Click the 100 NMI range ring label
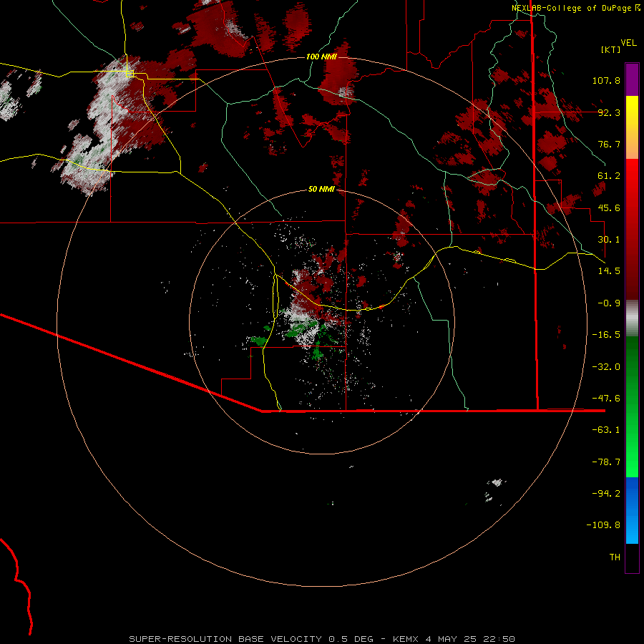The width and height of the screenshot is (644, 644). click(321, 57)
